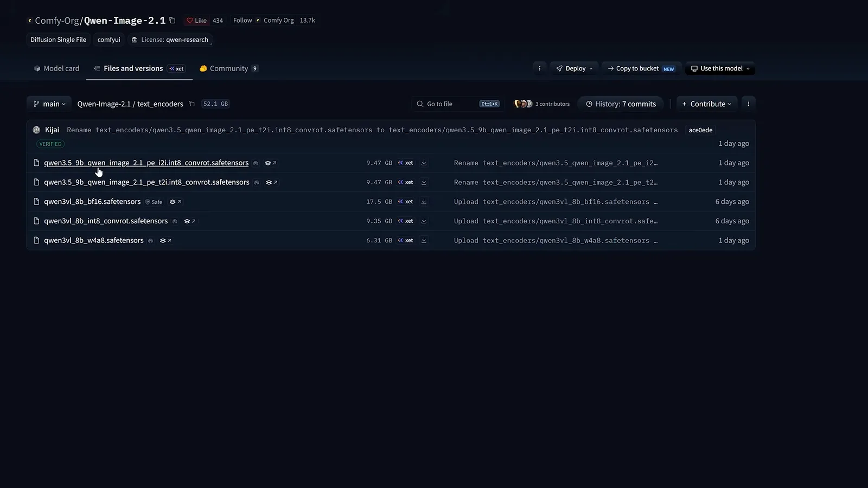Open layers viewer for qwen3vl_8b_bf16 file

[x=175, y=202]
